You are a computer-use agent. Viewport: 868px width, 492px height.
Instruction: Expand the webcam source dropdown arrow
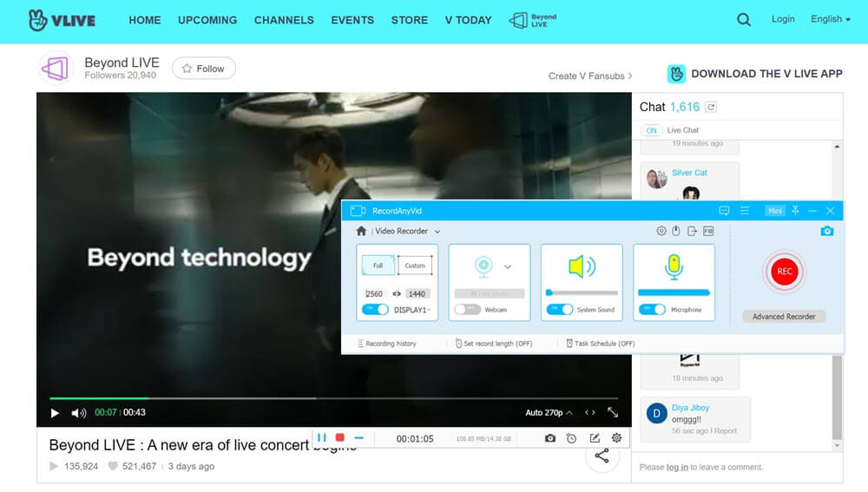point(507,266)
